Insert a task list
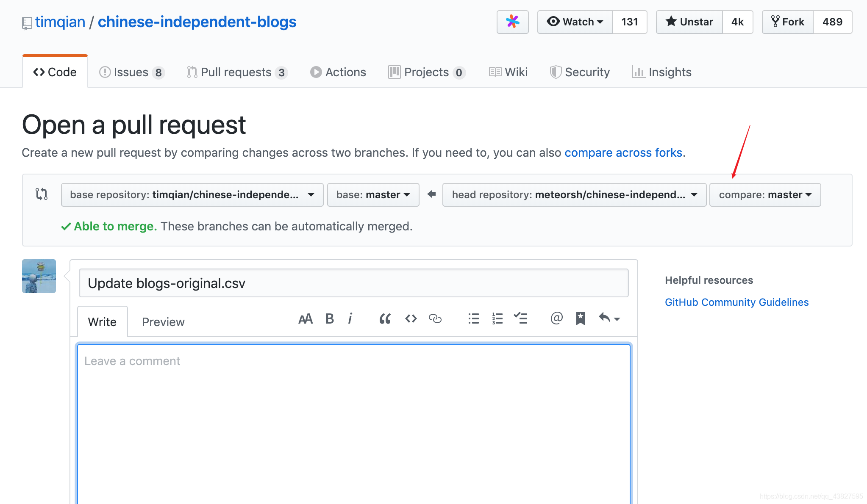 click(521, 318)
